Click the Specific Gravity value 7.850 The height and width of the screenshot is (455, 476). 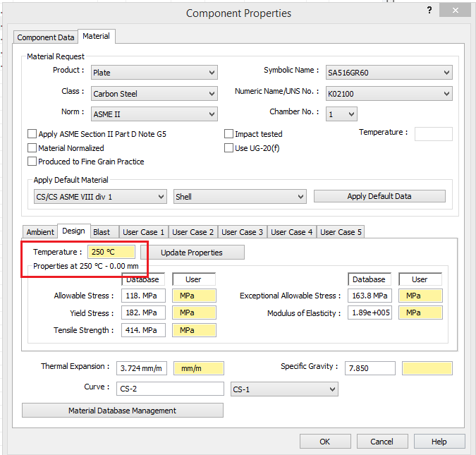click(x=370, y=368)
